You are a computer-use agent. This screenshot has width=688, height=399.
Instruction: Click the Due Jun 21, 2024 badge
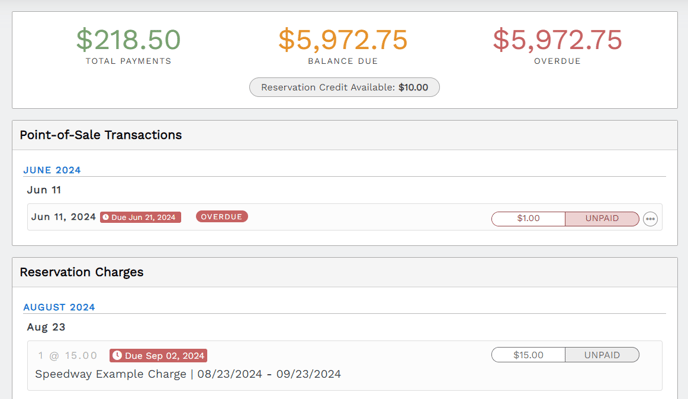[x=140, y=217]
